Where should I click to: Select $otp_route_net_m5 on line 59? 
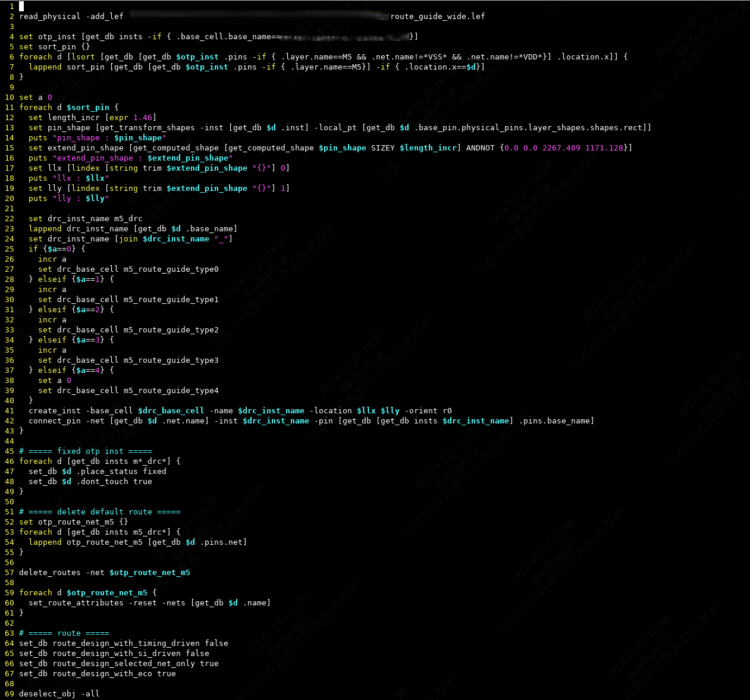coord(106,592)
